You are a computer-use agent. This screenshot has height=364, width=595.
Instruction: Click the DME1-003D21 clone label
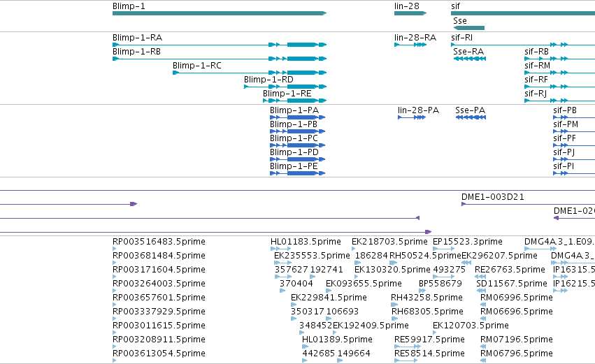point(492,197)
